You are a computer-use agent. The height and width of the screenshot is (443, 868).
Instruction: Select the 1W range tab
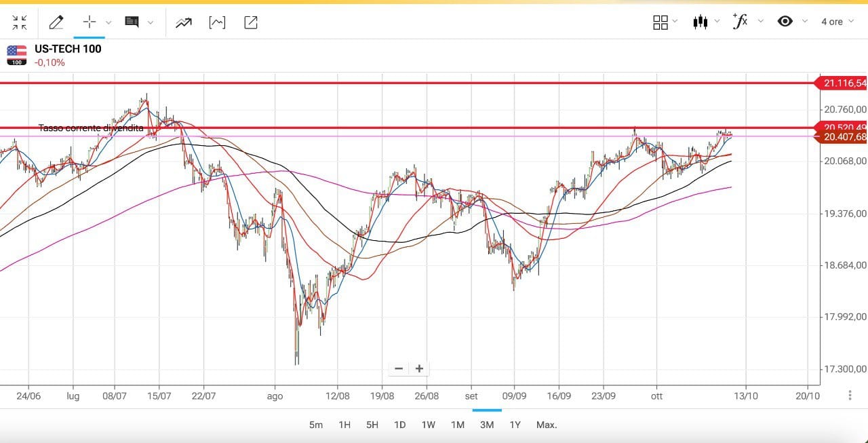[x=429, y=425]
